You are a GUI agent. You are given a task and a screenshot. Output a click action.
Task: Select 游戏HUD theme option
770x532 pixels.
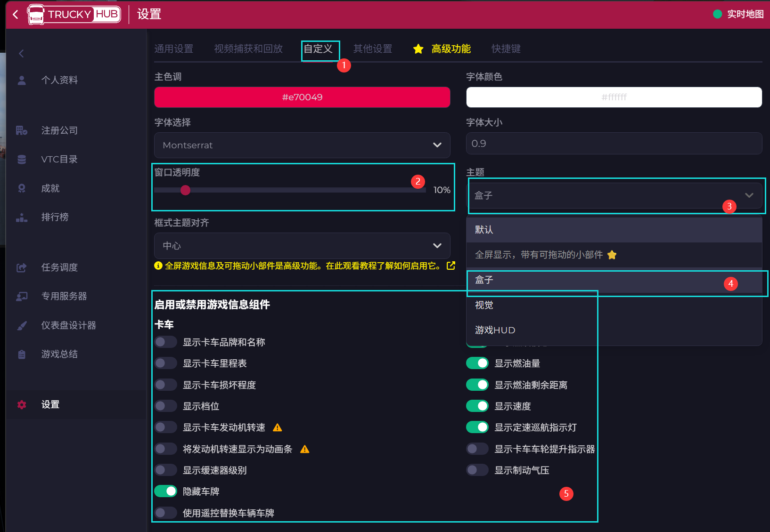614,330
